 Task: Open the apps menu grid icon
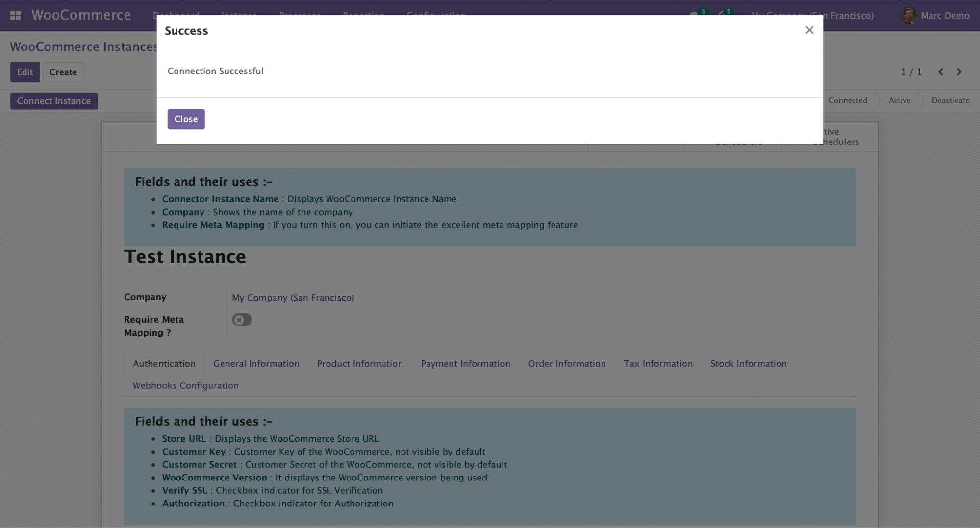[17, 15]
